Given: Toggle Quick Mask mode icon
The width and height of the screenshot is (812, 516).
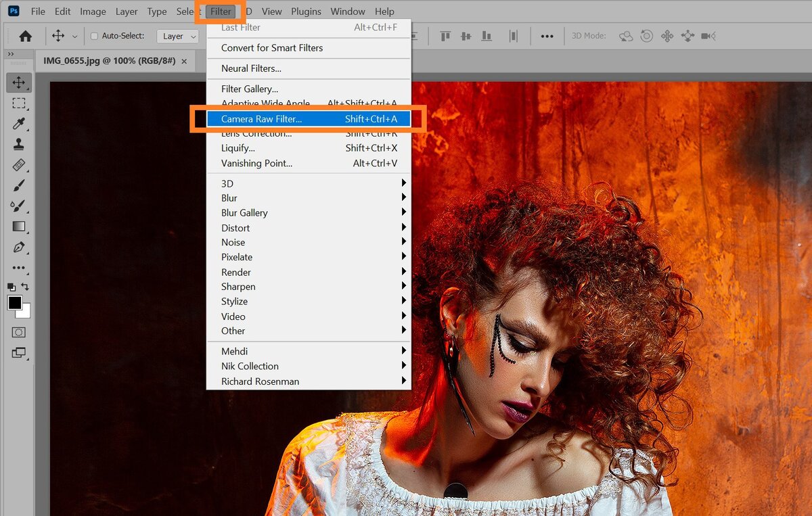Looking at the screenshot, I should (x=19, y=332).
